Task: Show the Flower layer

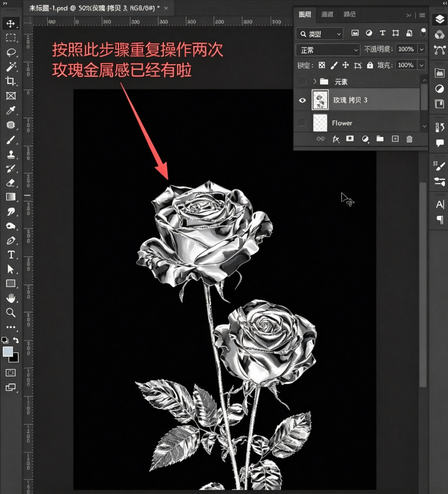Action: [x=302, y=123]
